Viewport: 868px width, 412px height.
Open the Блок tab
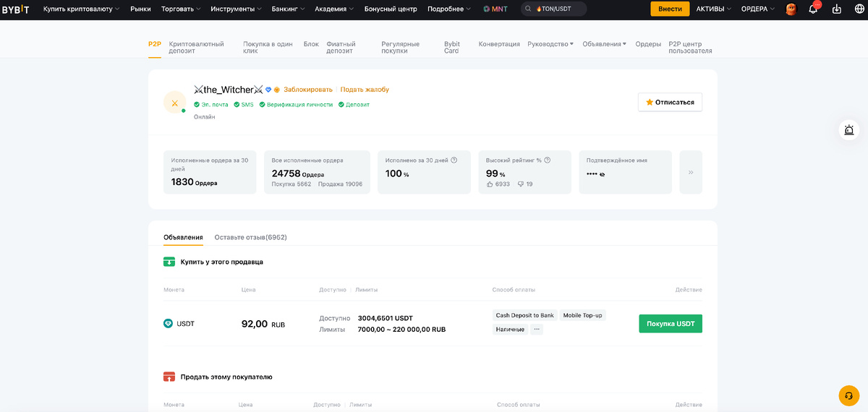[311, 44]
